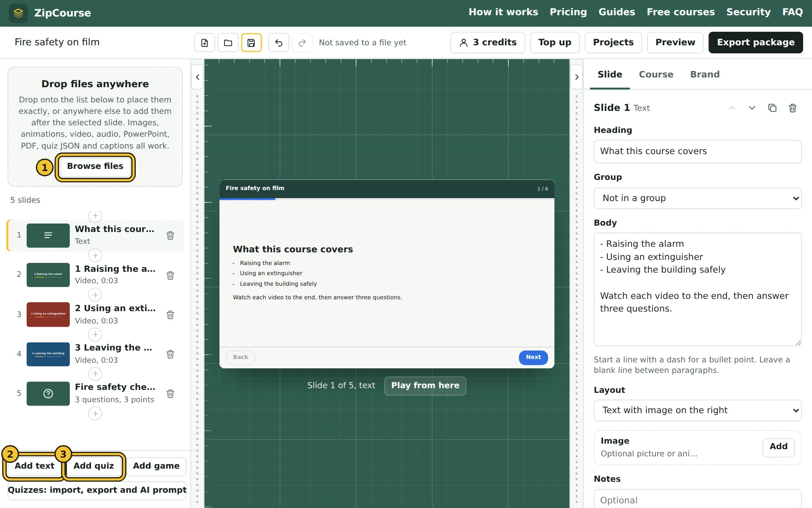Collapse the right properties panel
This screenshot has width=812, height=508.
tap(577, 77)
